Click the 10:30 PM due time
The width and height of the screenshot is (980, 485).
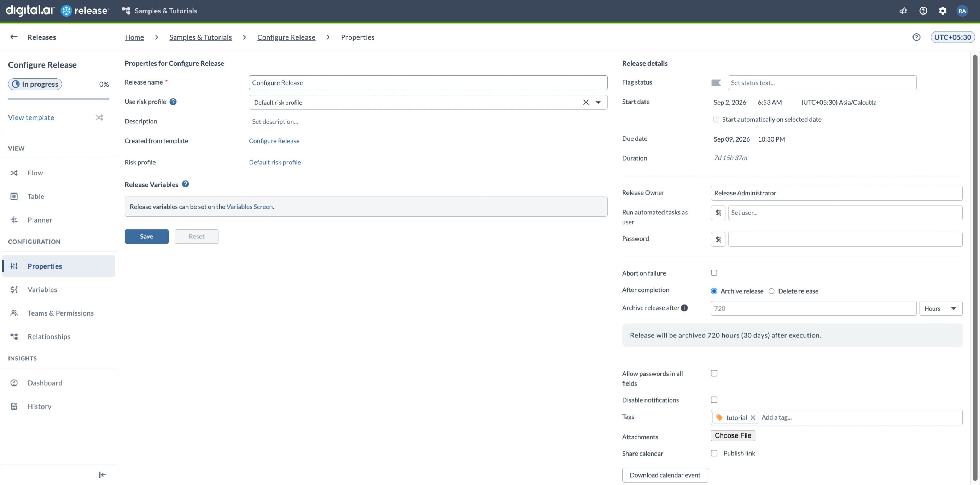[x=771, y=139]
